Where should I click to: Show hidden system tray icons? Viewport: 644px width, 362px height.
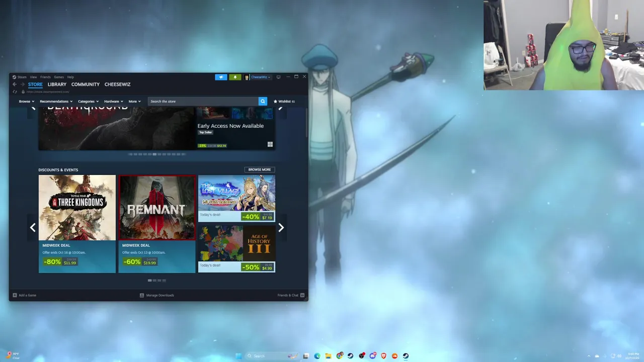click(x=589, y=356)
